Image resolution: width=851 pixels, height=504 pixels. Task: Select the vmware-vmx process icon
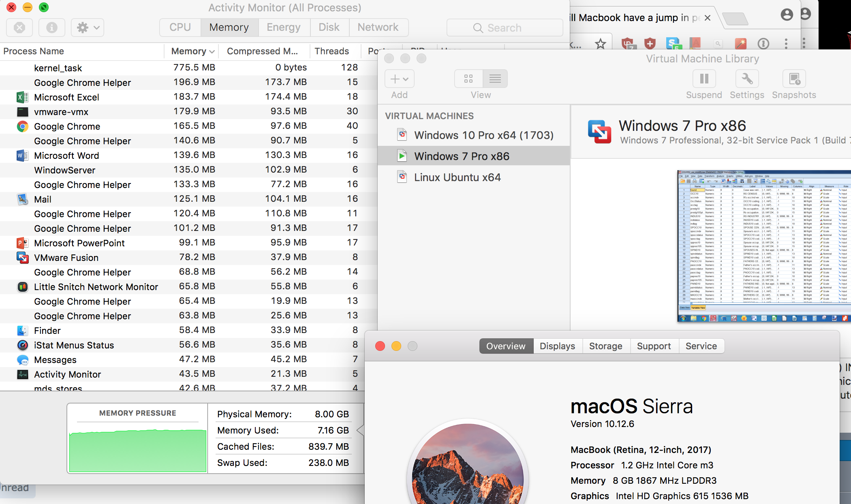click(22, 112)
